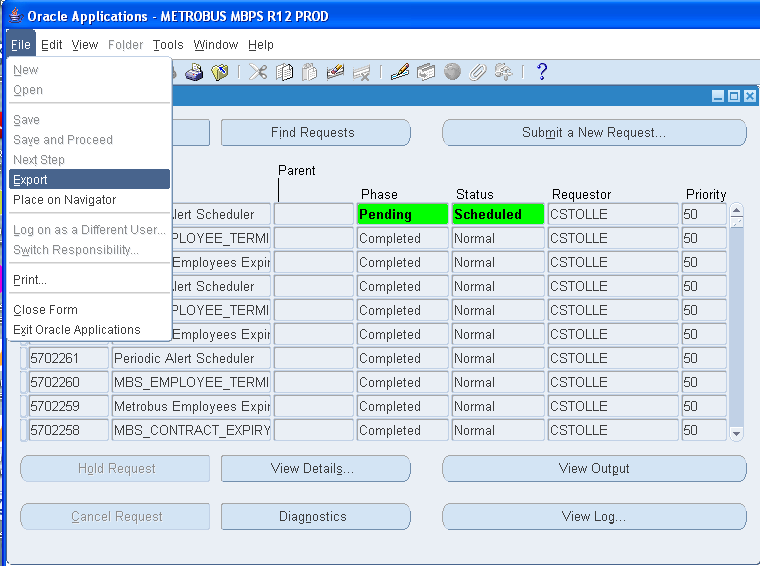Click the requests list scroll-up arrow
This screenshot has width=760, height=566.
[x=736, y=210]
